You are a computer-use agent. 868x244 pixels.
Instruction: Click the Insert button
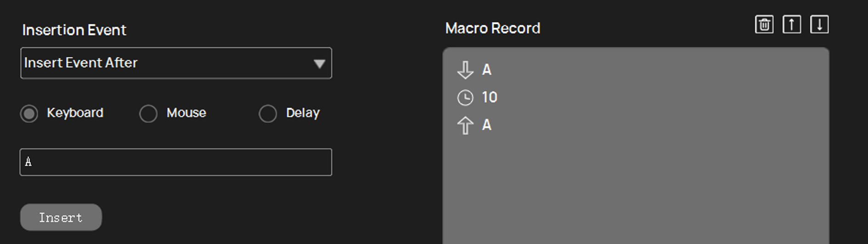pos(61,217)
